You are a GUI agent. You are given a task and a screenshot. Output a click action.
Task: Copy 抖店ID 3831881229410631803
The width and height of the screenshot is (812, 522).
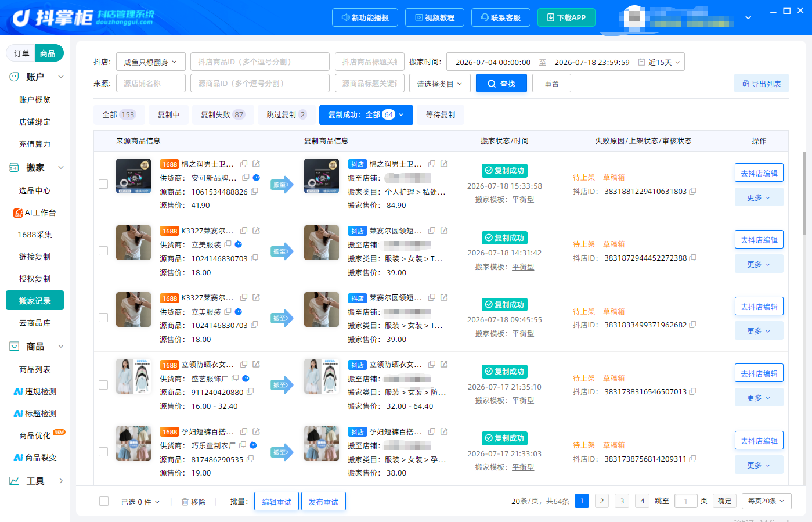coord(692,191)
